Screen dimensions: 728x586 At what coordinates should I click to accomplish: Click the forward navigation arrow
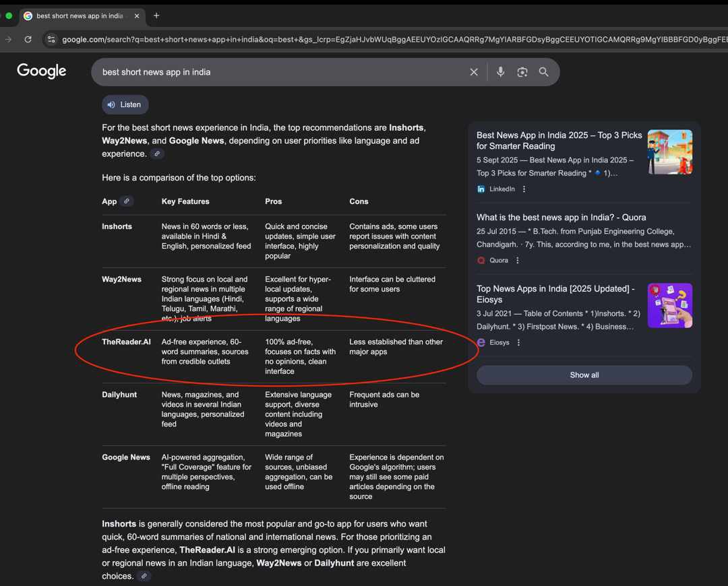coord(8,40)
